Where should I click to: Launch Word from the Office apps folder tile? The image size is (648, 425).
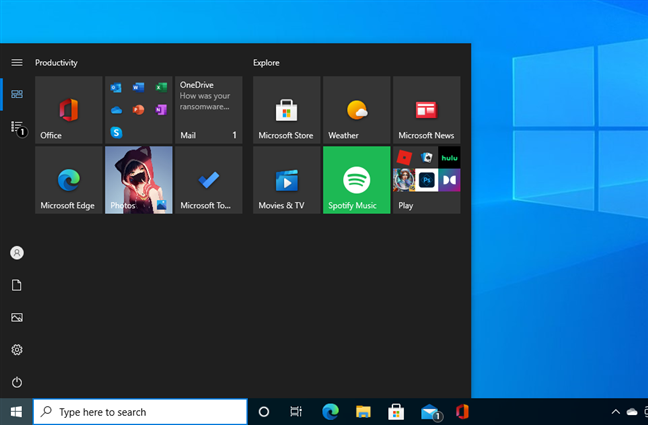[138, 87]
